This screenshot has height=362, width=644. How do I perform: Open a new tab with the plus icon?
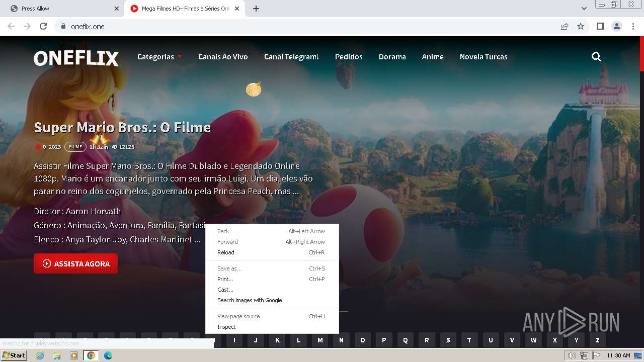tap(256, 9)
